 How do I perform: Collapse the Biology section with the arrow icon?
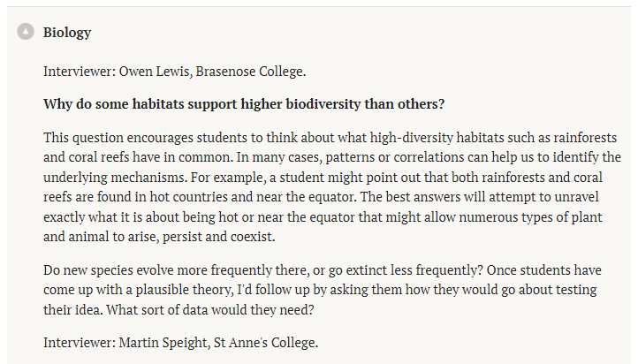tap(26, 31)
